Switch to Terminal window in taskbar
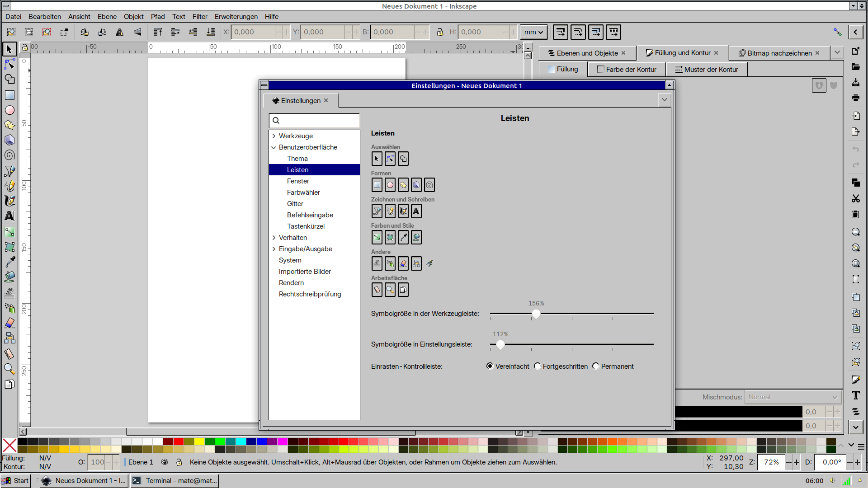868x488 pixels. tap(175, 480)
